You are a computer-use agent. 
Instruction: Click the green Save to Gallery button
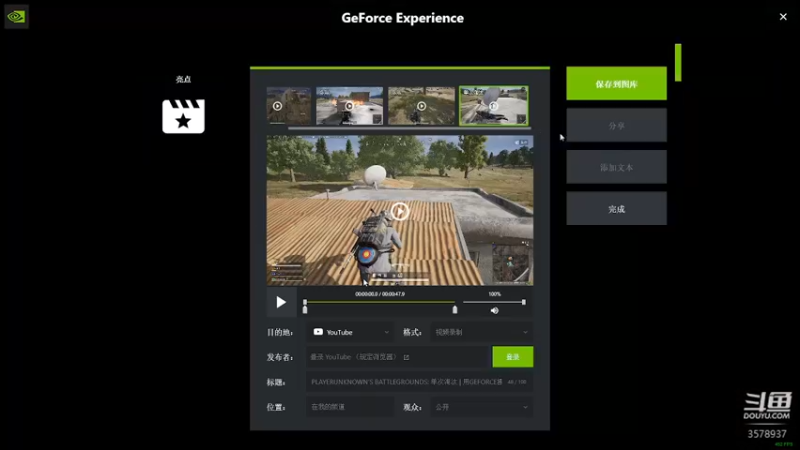(616, 84)
